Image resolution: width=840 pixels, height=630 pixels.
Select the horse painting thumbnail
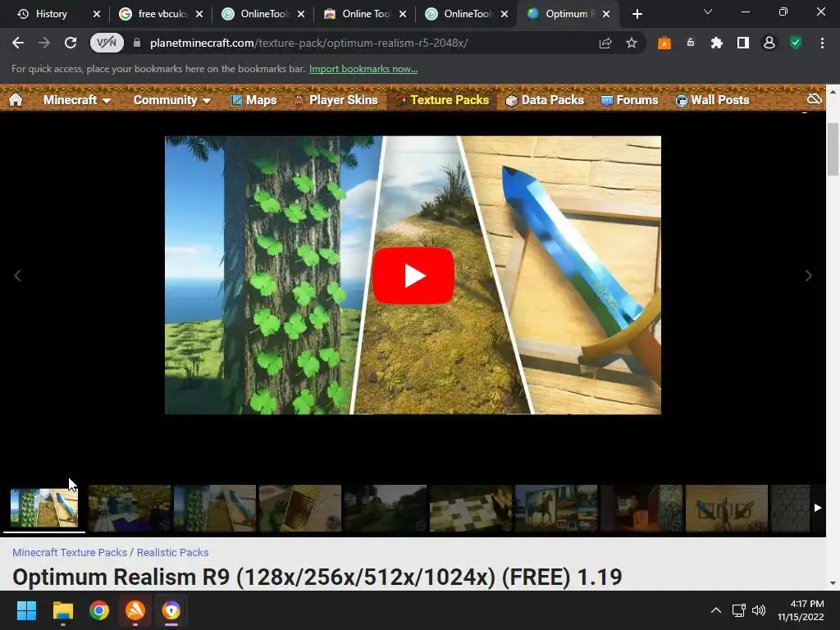[556, 508]
